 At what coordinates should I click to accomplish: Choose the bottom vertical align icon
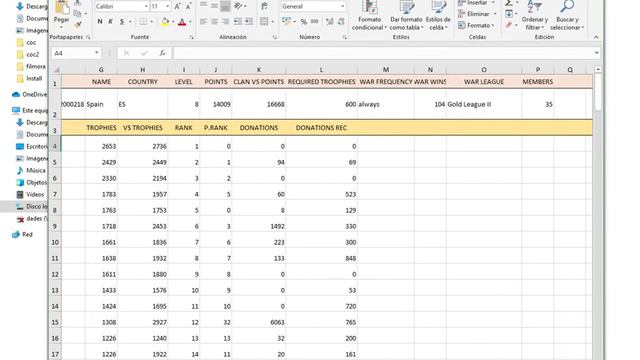(x=225, y=6)
